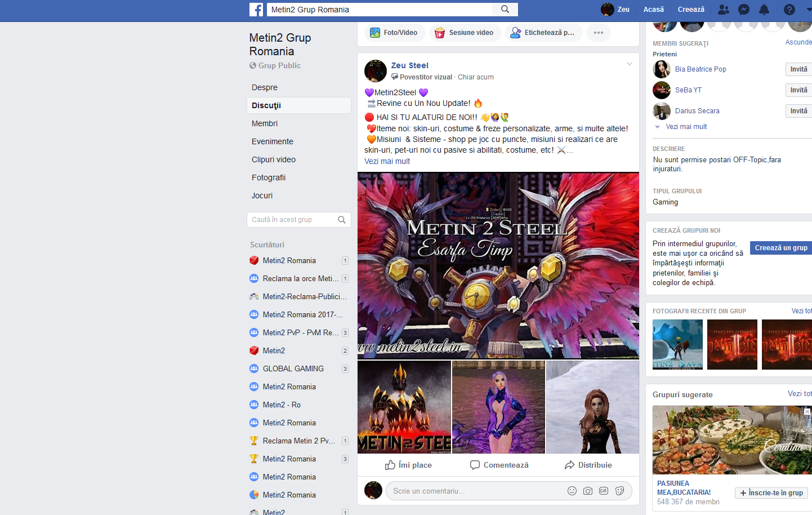Open the PASIUNEA MEA,BUCATARIA! group image
Image resolution: width=812 pixels, height=515 pixels.
[732, 440]
